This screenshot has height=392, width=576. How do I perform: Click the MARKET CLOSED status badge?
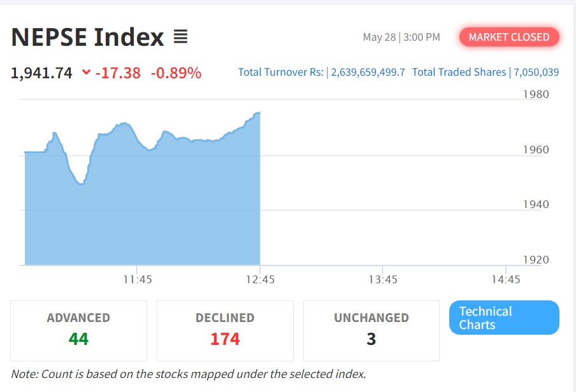click(x=508, y=37)
